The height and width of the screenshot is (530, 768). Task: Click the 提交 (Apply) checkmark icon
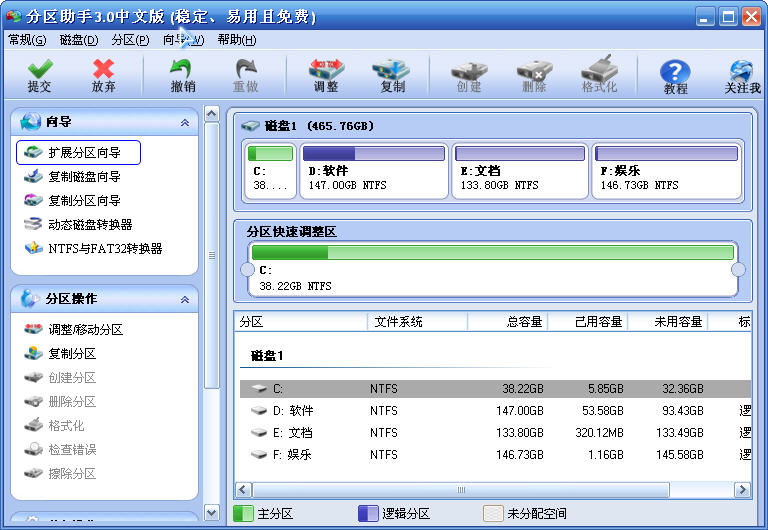39,70
